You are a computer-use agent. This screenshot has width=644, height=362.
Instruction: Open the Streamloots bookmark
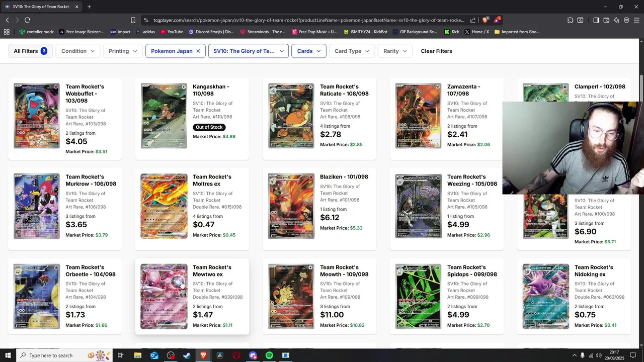point(263,32)
